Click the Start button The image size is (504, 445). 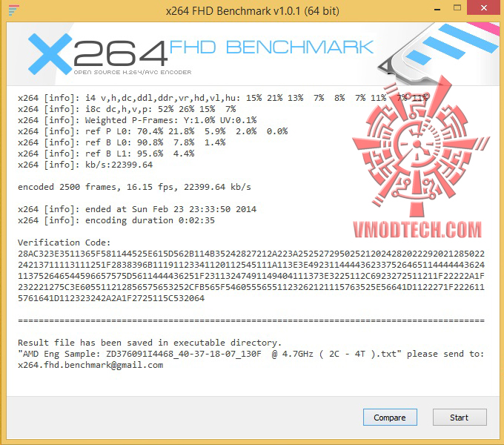pyautogui.click(x=460, y=418)
